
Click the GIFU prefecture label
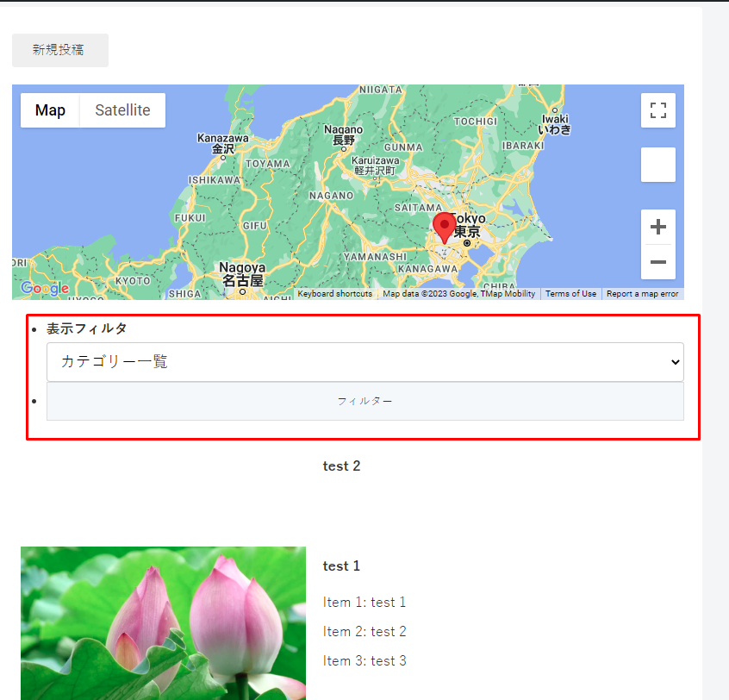point(255,226)
